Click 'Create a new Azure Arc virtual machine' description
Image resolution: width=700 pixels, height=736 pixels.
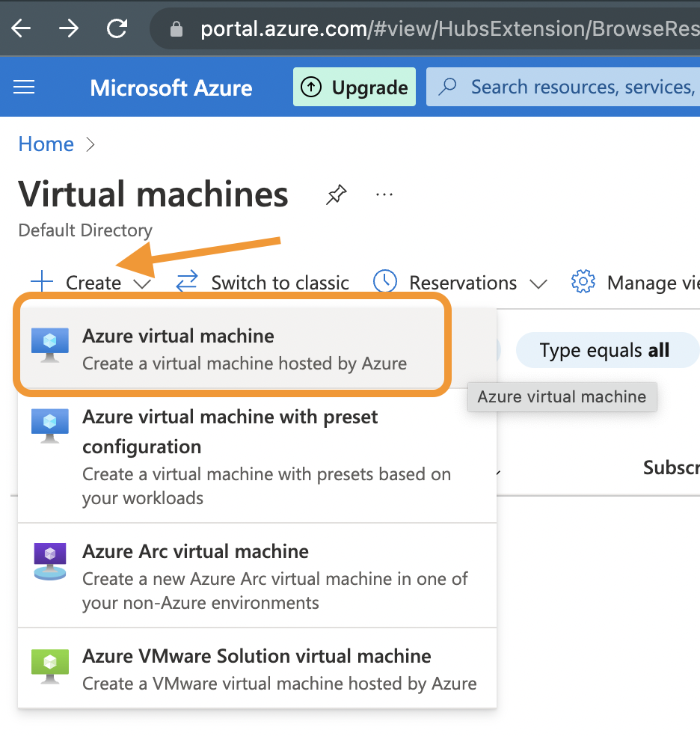[x=275, y=590]
